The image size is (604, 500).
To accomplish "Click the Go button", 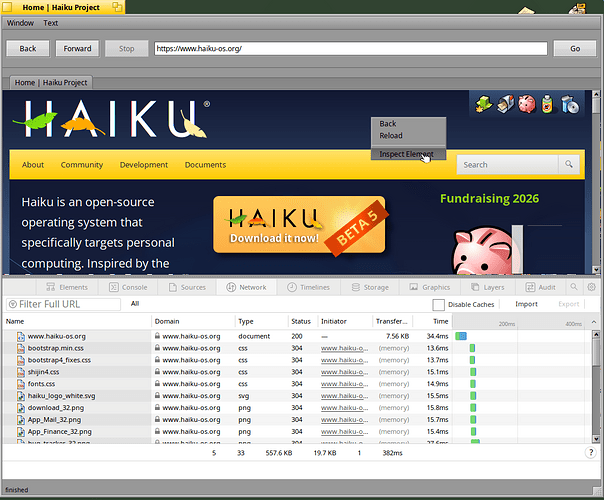I will 575,49.
